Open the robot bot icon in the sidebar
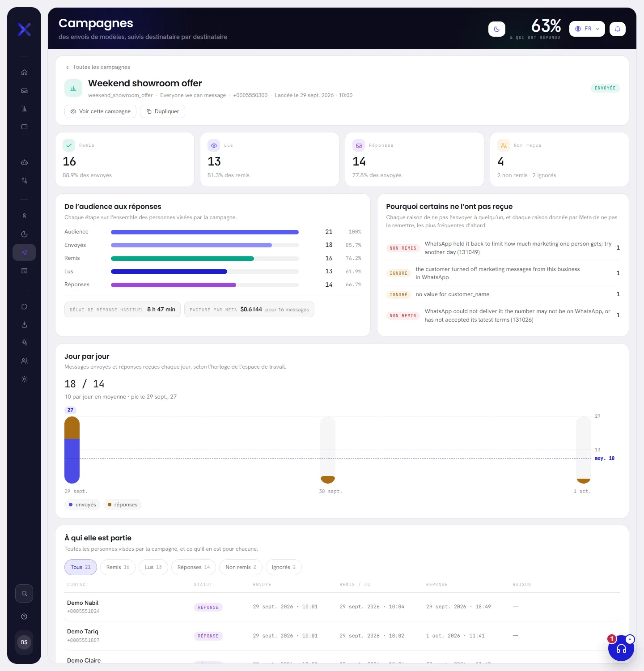The image size is (644, 671). (24, 162)
